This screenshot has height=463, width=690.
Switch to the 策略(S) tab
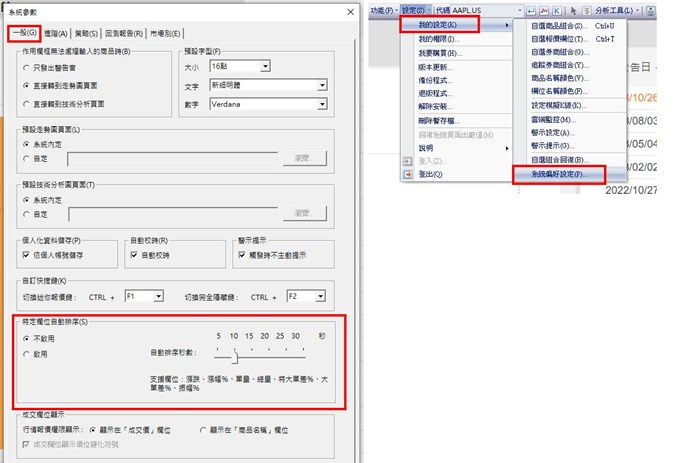86,33
